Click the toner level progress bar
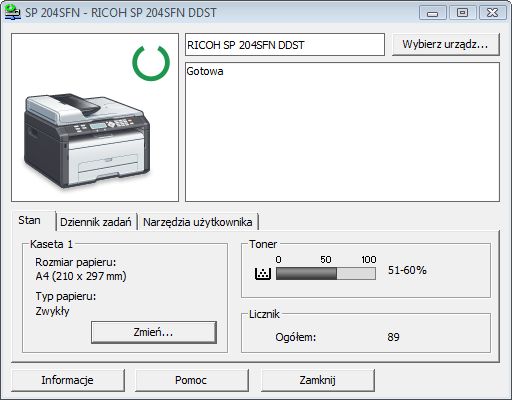 [x=326, y=274]
